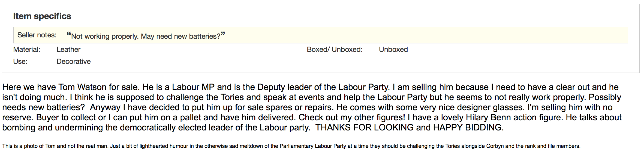Click the opening quotation mark icon
The height and width of the screenshot is (158, 644).
pos(69,34)
